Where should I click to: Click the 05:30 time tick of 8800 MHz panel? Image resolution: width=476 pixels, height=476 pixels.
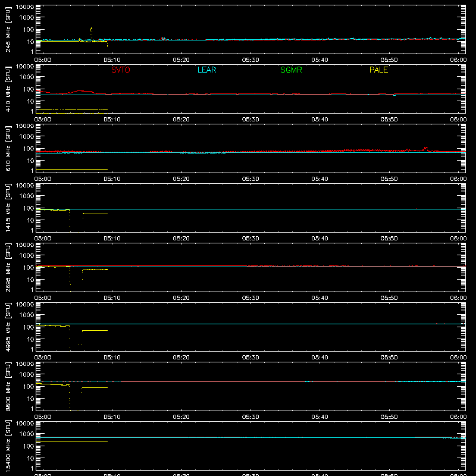pos(250,417)
